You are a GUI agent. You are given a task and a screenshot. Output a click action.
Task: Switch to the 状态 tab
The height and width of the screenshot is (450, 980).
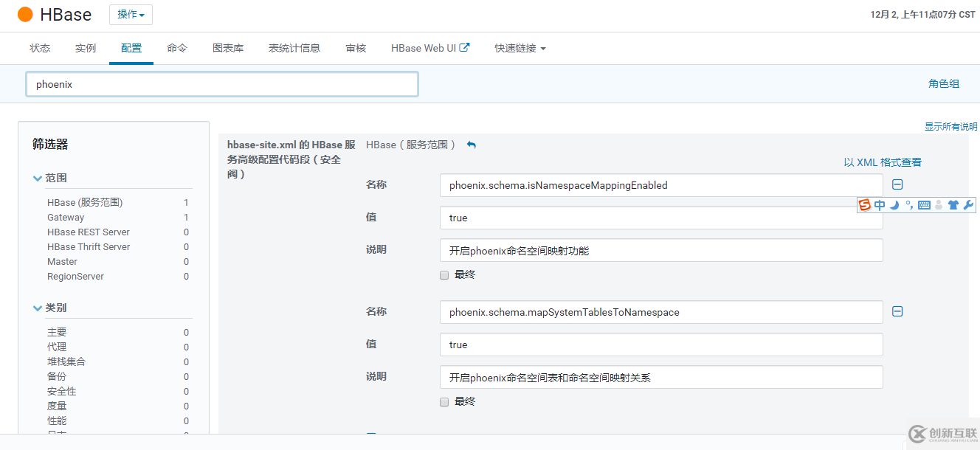click(x=40, y=48)
